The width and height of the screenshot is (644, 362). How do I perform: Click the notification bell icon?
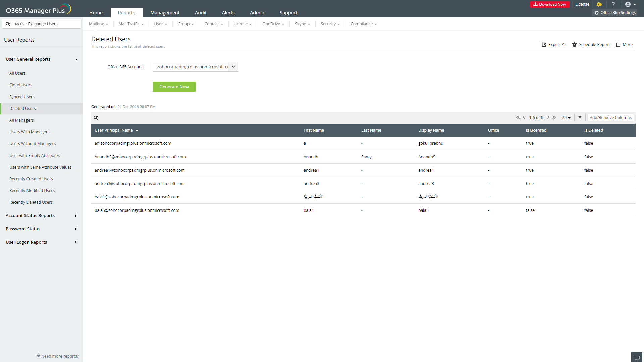[x=599, y=4]
